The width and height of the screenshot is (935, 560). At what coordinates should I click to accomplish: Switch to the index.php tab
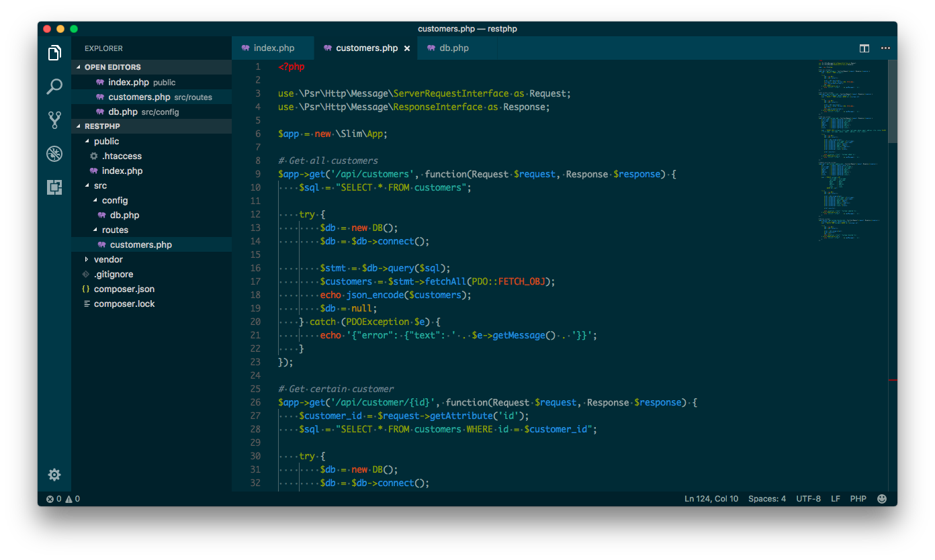273,48
